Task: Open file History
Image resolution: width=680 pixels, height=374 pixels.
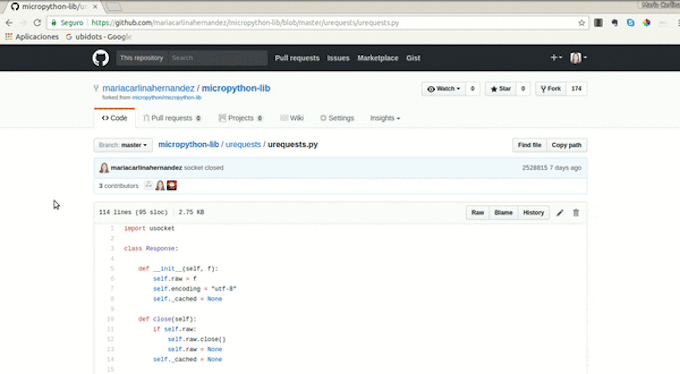Action: point(533,213)
